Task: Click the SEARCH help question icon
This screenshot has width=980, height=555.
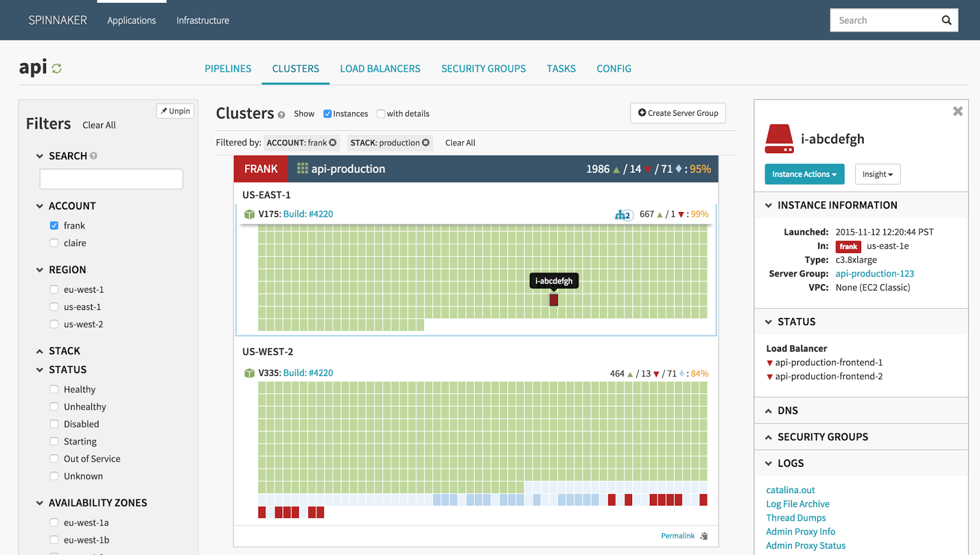Action: pos(94,156)
